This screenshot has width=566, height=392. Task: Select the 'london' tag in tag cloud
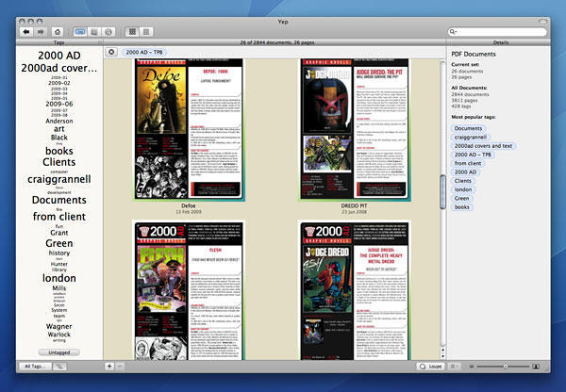pyautogui.click(x=58, y=278)
